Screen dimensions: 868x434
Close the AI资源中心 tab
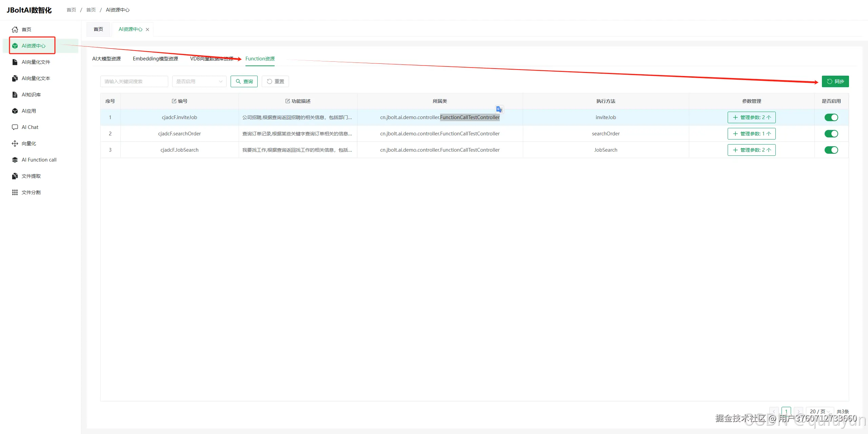pyautogui.click(x=147, y=30)
